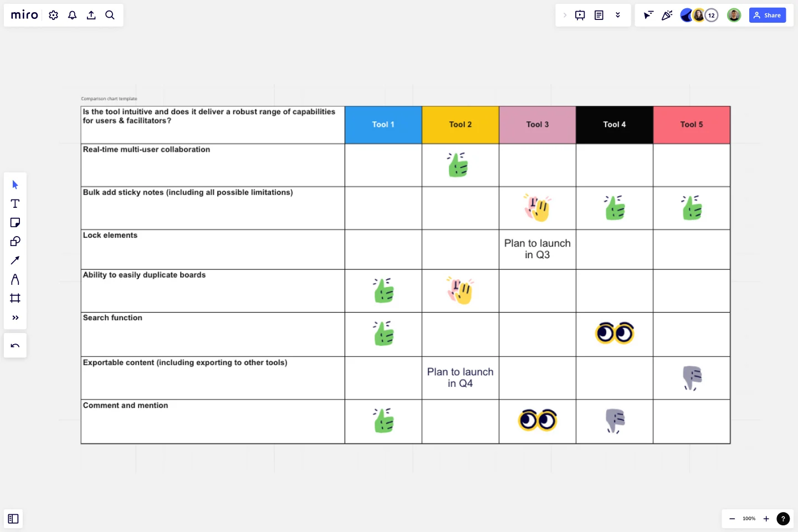Select thumbs-up in Bulk add row, Tool 4
This screenshot has height=532, width=798.
pos(615,208)
